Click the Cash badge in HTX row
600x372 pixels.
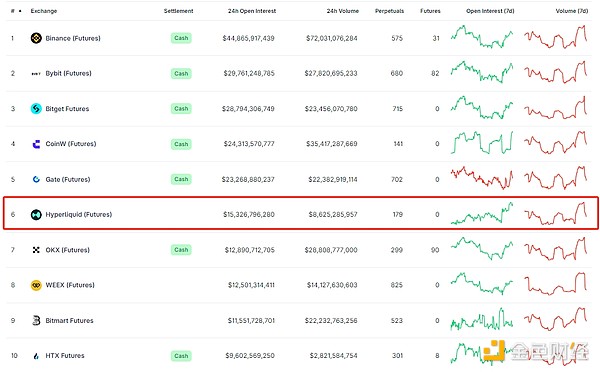pos(181,356)
